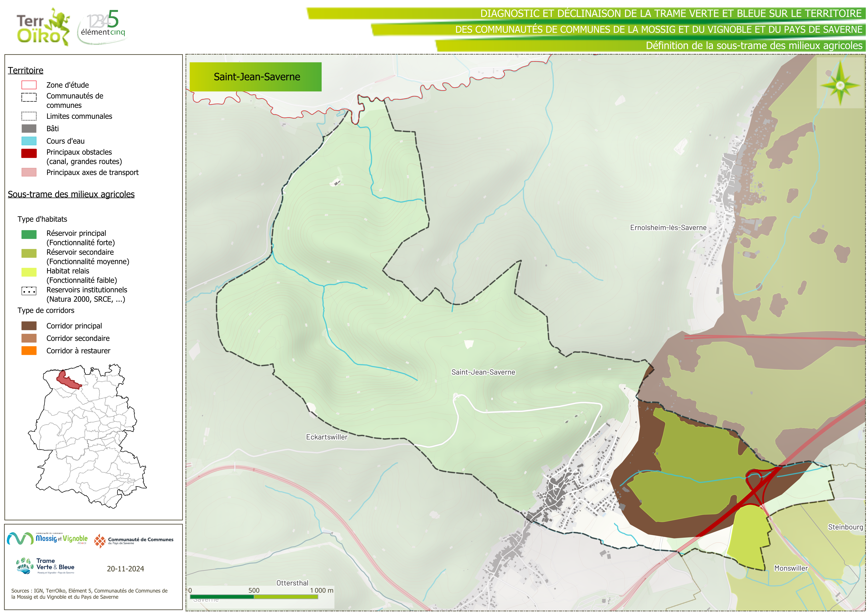Click the Communauté de Communes Saverne logo
Image resolution: width=868 pixels, height=614 pixels.
coord(134,541)
